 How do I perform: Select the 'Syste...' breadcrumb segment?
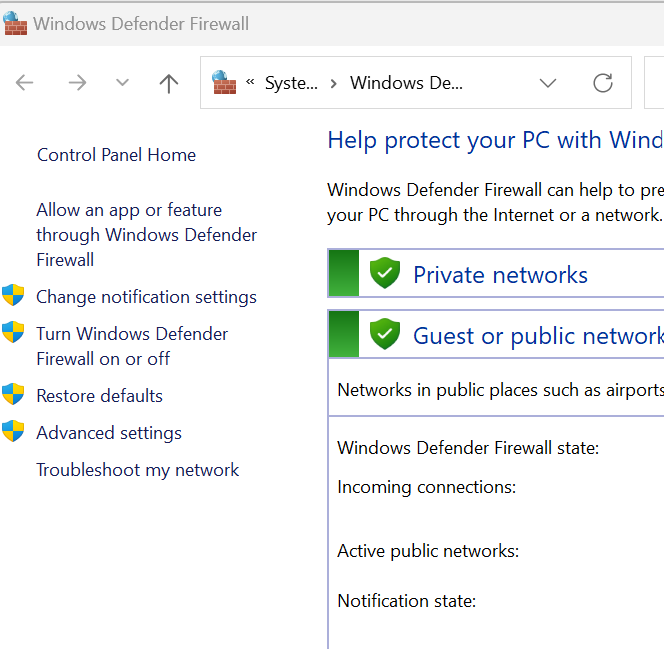click(x=291, y=83)
